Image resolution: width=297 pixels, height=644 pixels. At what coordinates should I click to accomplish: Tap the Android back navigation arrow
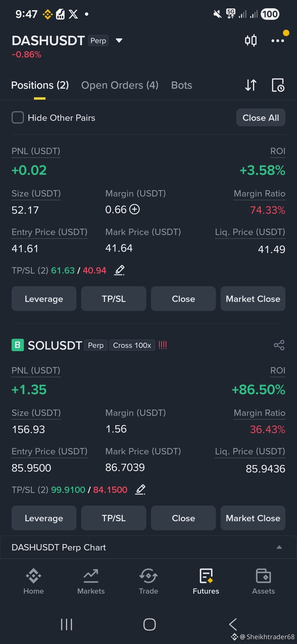pos(233,624)
